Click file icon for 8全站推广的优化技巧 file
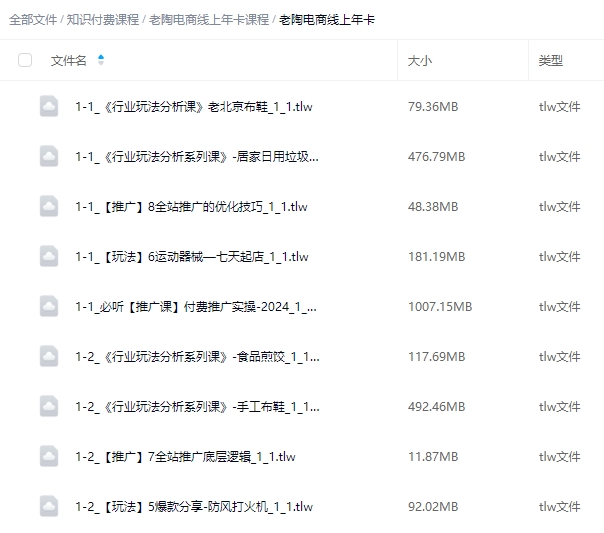Viewport: 604px width, 533px height. [49, 207]
